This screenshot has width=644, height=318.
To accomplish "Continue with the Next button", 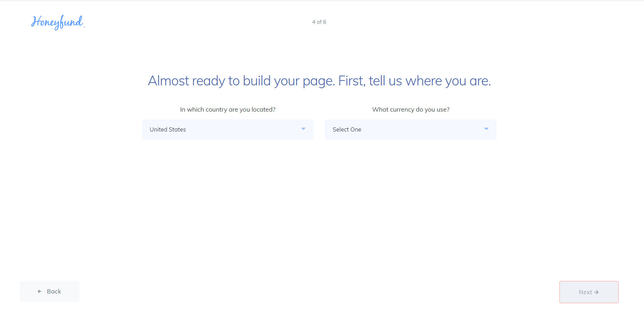I will (x=589, y=292).
